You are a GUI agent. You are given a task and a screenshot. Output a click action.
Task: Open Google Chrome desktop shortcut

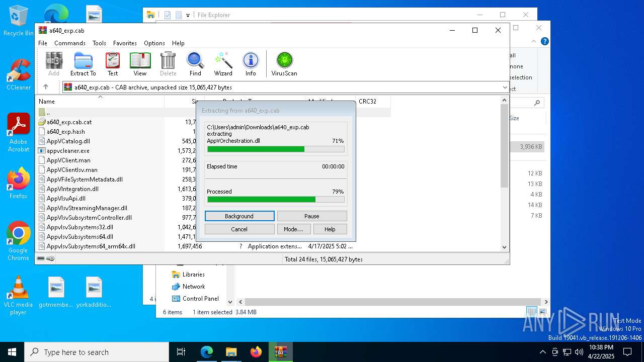[x=19, y=241]
